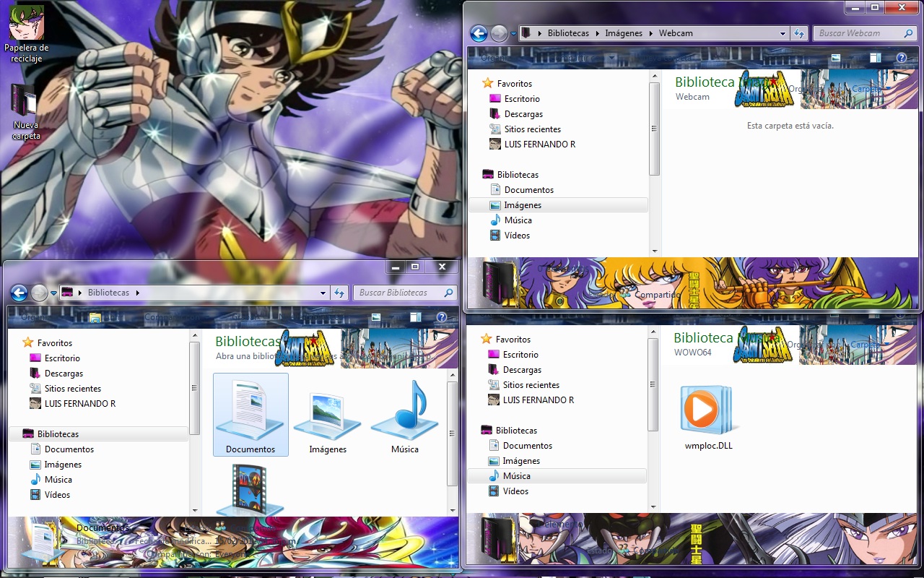Open Descargas in WOWO64 window sidebar
The image size is (924, 578).
click(522, 370)
